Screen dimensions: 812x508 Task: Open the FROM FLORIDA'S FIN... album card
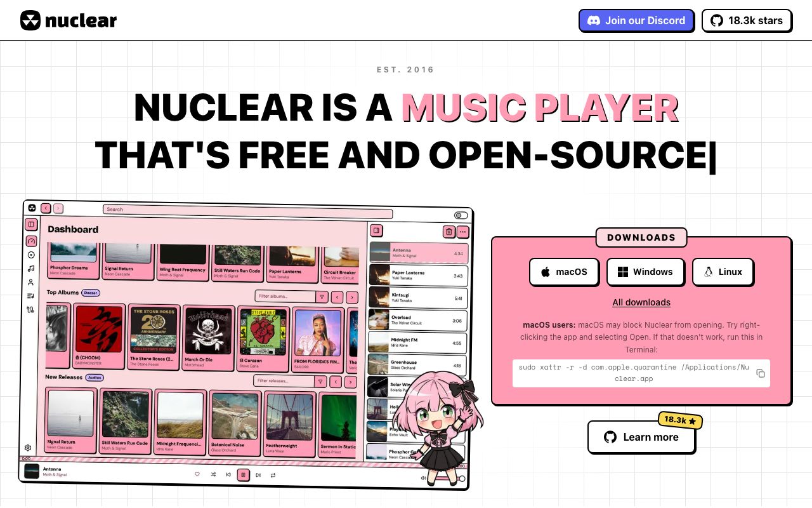(318, 340)
